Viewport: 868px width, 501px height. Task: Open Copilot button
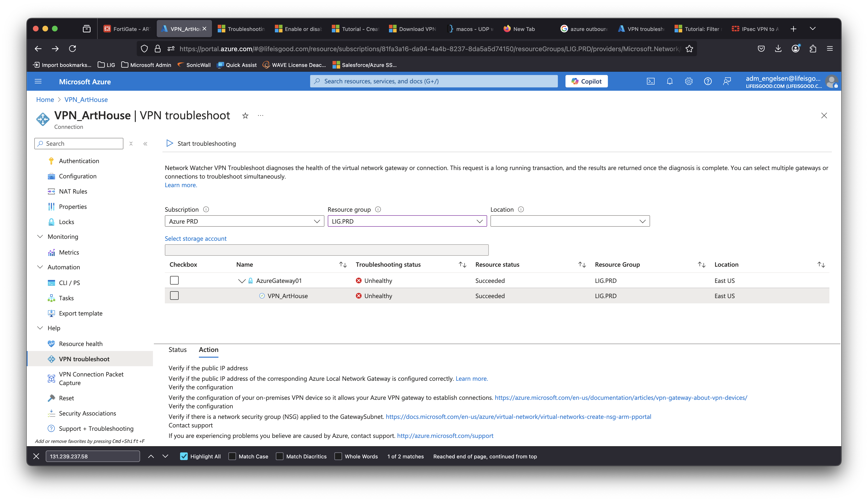586,81
